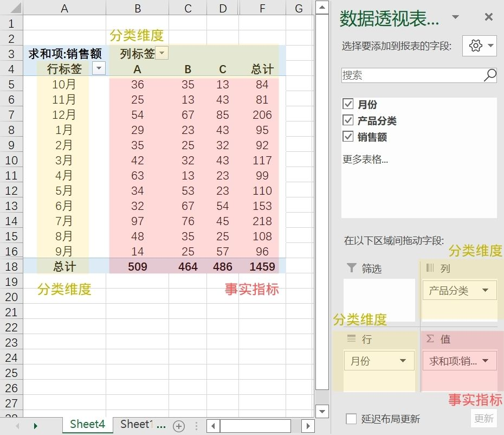Click the add new sheet plus icon

coord(178,426)
